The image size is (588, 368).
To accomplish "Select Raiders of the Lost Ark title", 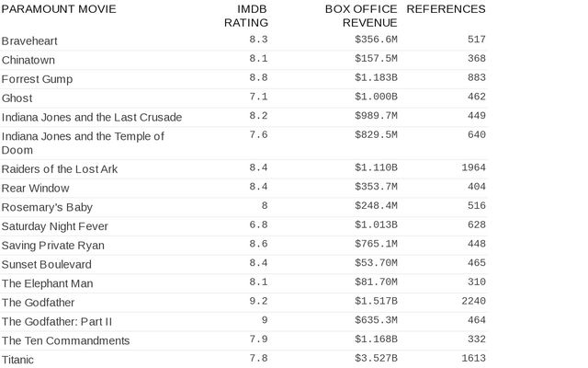I will pyautogui.click(x=60, y=169).
